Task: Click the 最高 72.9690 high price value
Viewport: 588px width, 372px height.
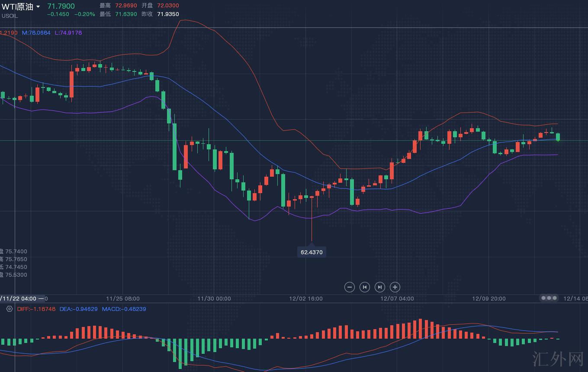Action: point(125,6)
